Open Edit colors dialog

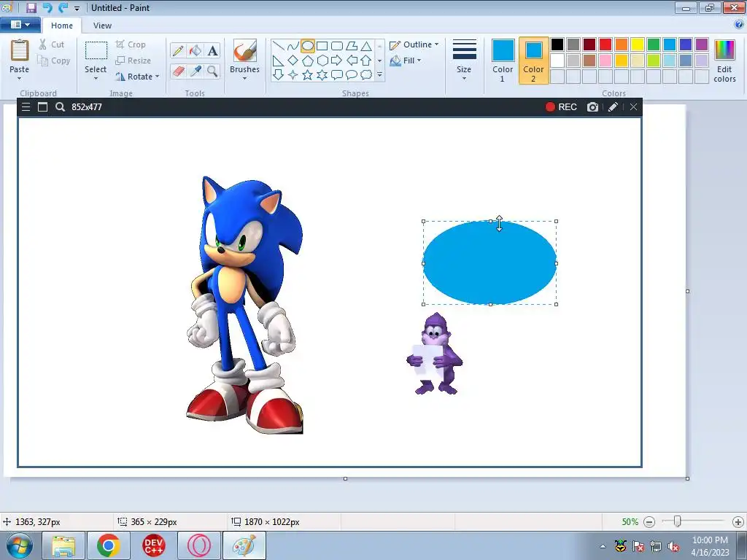pos(724,61)
